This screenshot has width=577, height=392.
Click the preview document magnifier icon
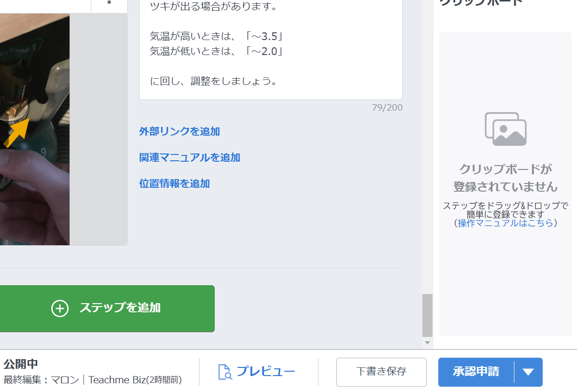[x=225, y=372]
